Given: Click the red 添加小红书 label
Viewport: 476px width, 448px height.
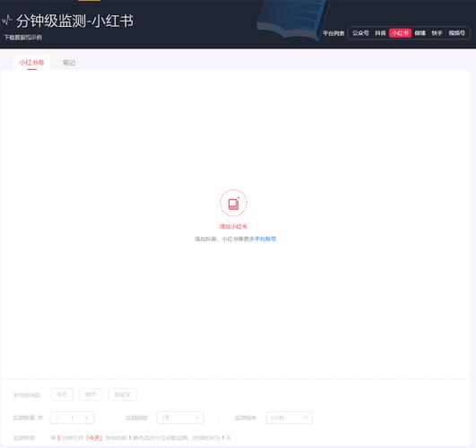Looking at the screenshot, I should (x=233, y=227).
